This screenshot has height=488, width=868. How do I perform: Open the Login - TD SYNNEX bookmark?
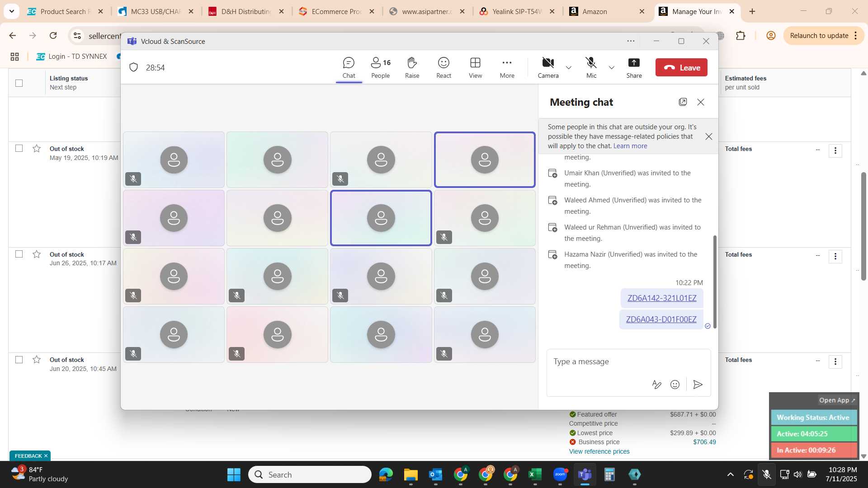click(x=71, y=56)
